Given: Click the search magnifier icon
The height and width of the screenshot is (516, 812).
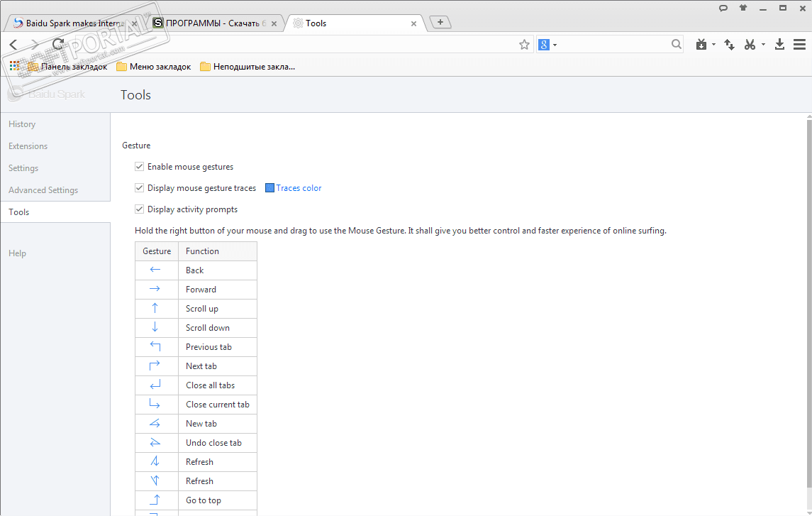Looking at the screenshot, I should point(677,45).
